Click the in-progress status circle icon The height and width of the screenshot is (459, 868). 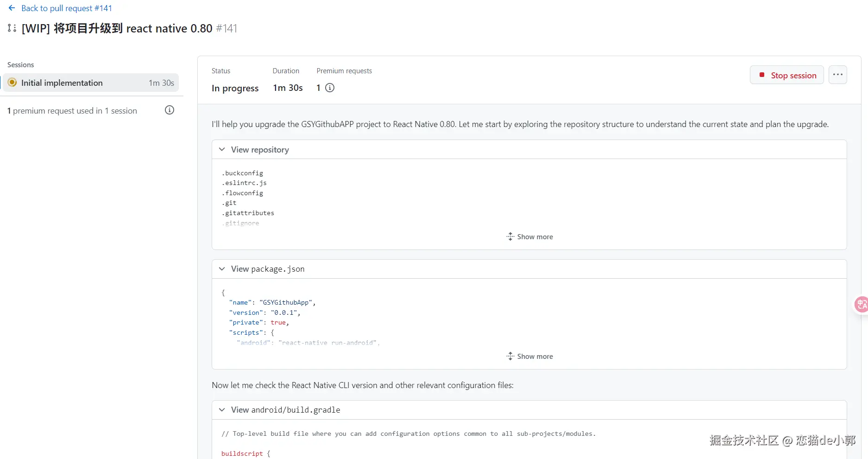tap(13, 83)
